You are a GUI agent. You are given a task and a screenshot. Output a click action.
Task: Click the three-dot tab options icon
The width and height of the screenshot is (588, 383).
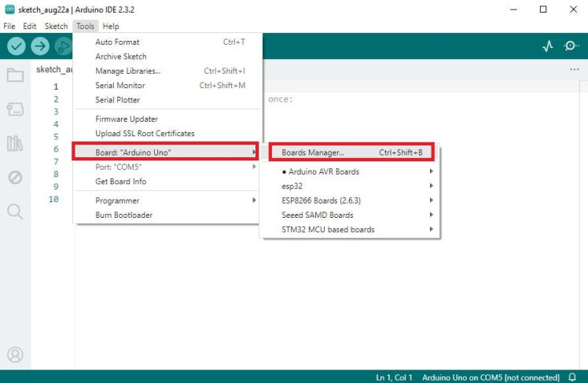[x=574, y=69]
